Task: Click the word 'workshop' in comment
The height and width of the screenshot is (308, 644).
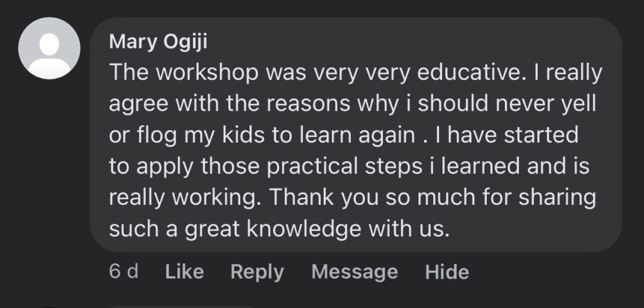Action: (x=204, y=72)
